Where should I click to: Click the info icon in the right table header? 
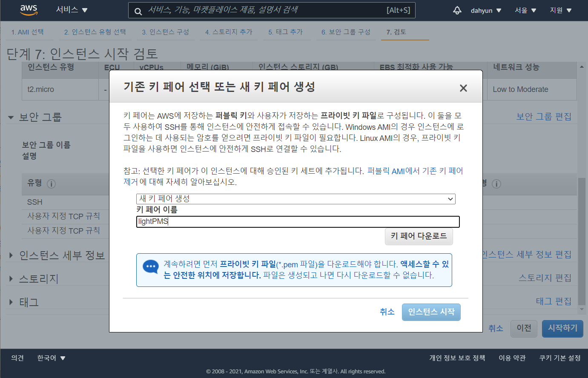click(496, 184)
